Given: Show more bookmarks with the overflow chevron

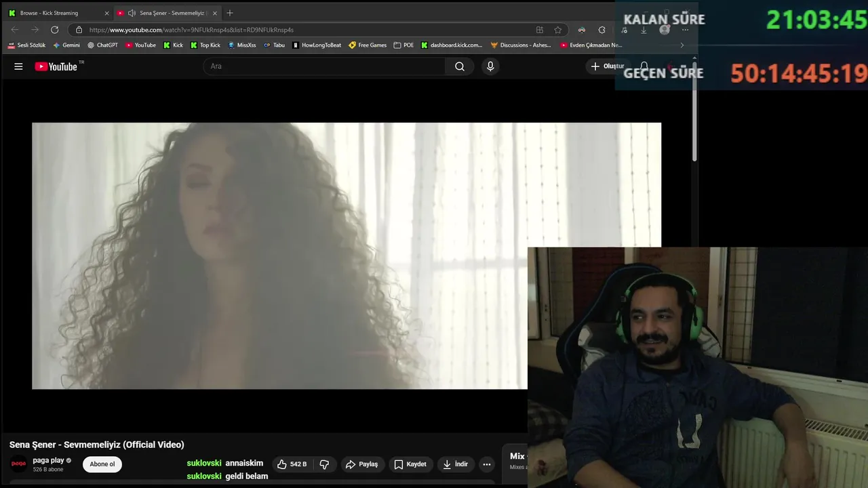Looking at the screenshot, I should coord(682,45).
